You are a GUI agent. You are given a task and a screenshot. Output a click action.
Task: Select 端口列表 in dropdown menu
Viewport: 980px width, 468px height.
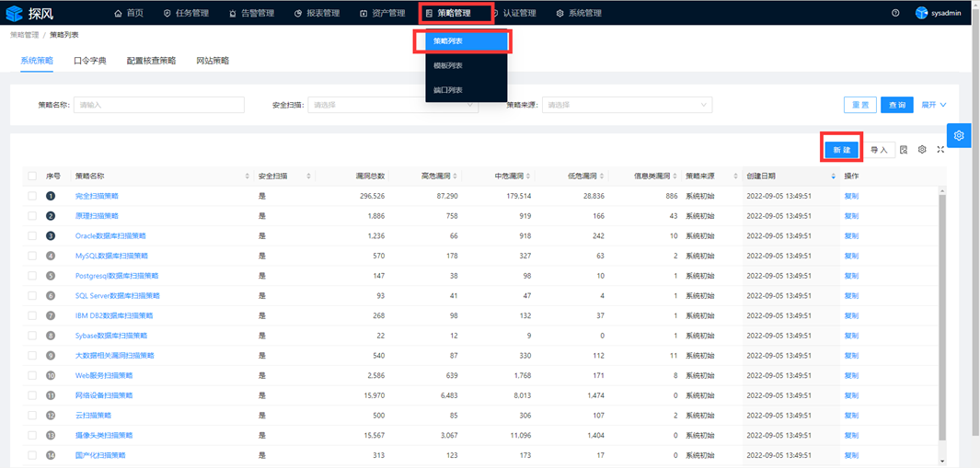tap(466, 90)
